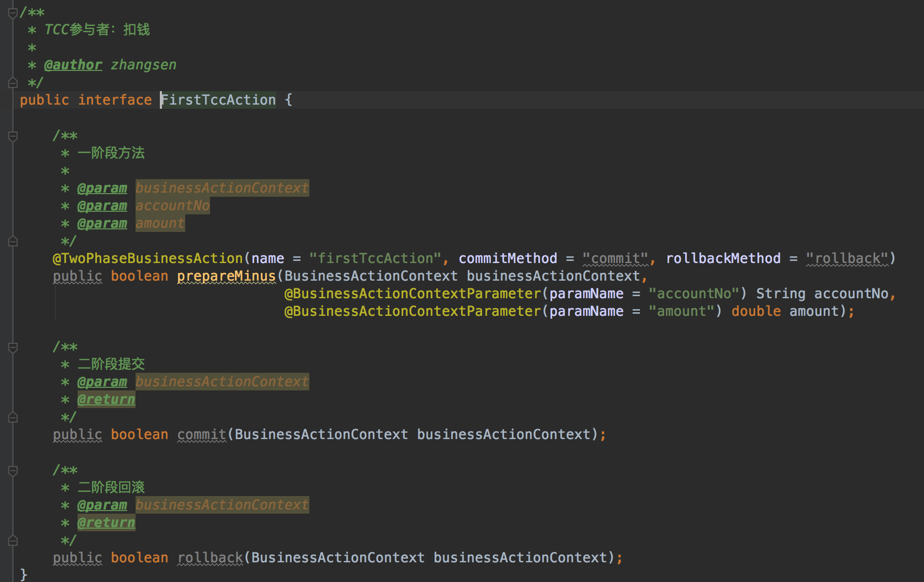Click the 一阶段方法 comment text
The image size is (924, 582).
111,153
